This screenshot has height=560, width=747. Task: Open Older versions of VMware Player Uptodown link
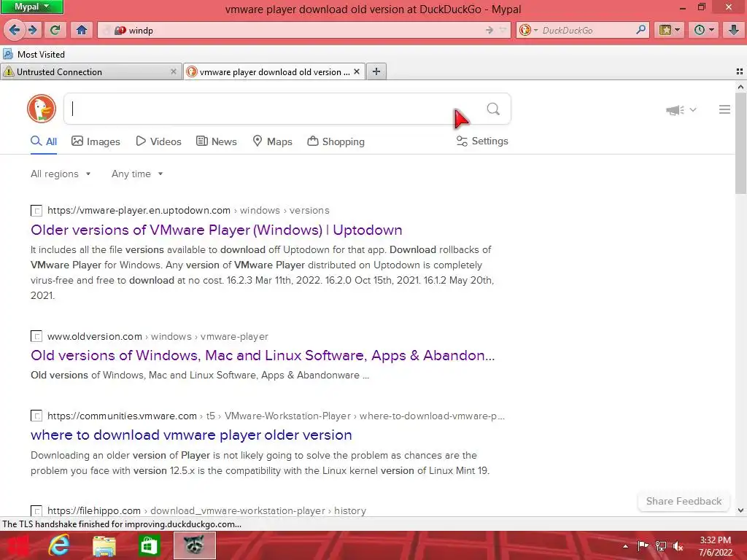(216, 230)
